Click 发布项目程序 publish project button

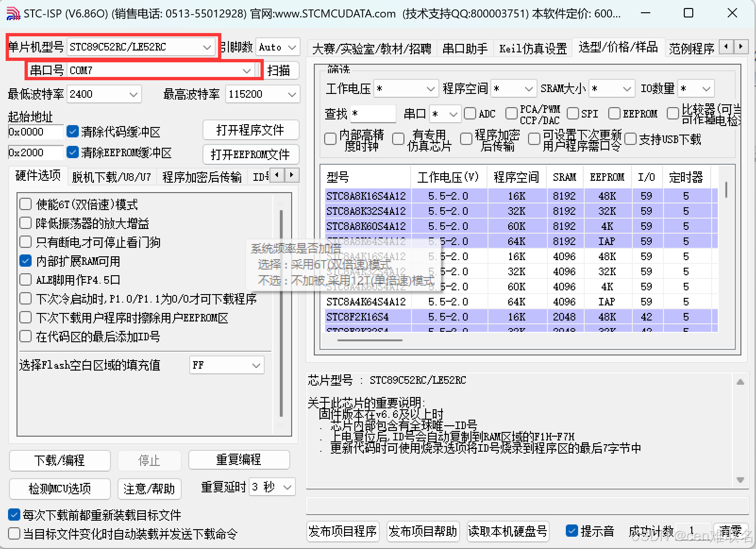tap(343, 531)
